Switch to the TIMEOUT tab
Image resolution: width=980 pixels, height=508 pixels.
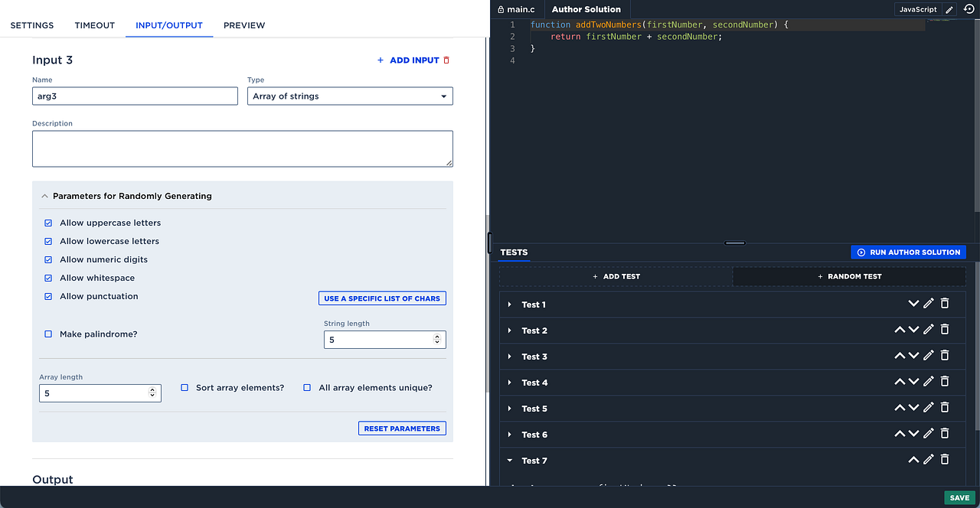(x=95, y=25)
